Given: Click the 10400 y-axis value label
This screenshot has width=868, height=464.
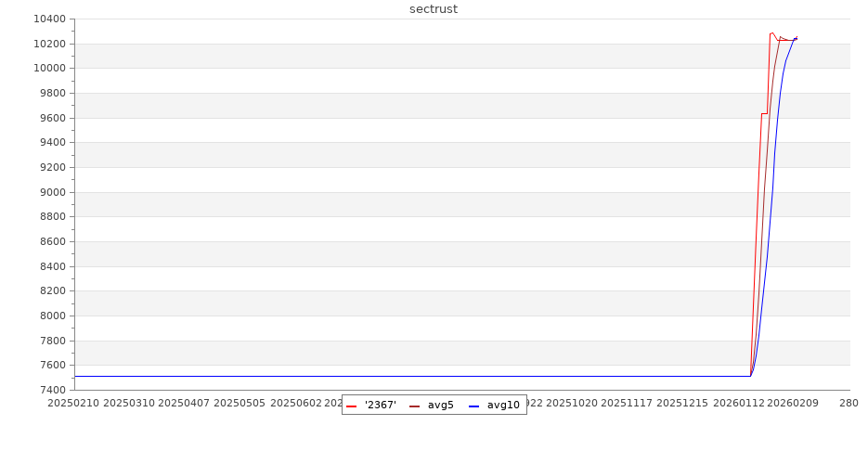Looking at the screenshot, I should coord(48,19).
